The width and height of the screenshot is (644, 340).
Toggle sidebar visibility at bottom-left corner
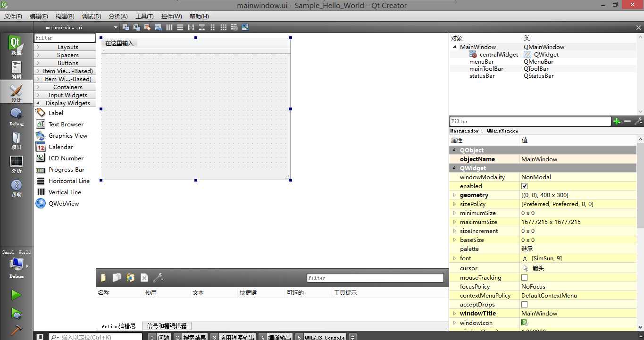coord(41,337)
